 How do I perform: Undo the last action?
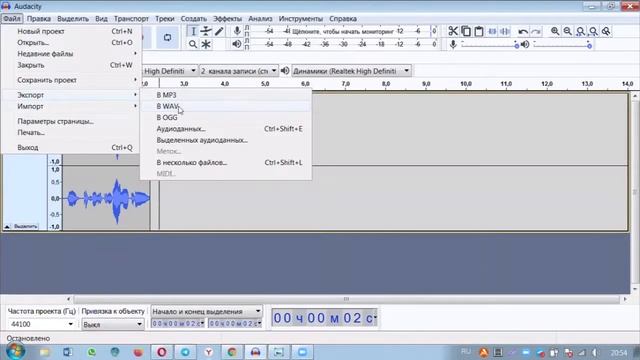[x=523, y=31]
